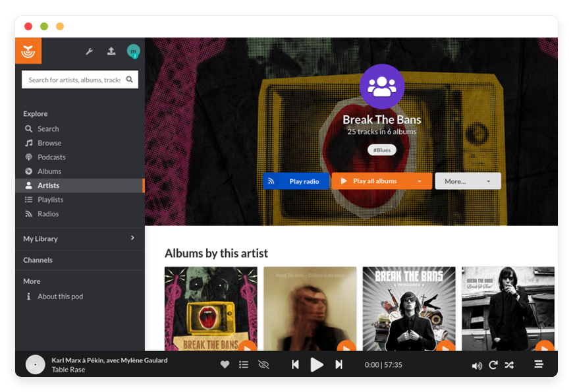Open Playlists from the sidebar
This screenshot has width=573, height=392.
[80, 200]
